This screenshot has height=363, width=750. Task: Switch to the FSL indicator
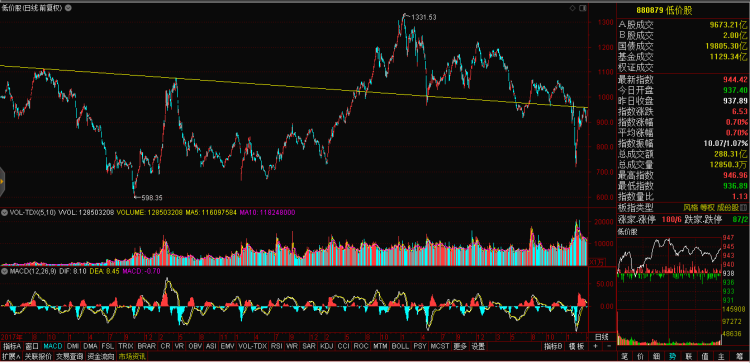click(108, 346)
